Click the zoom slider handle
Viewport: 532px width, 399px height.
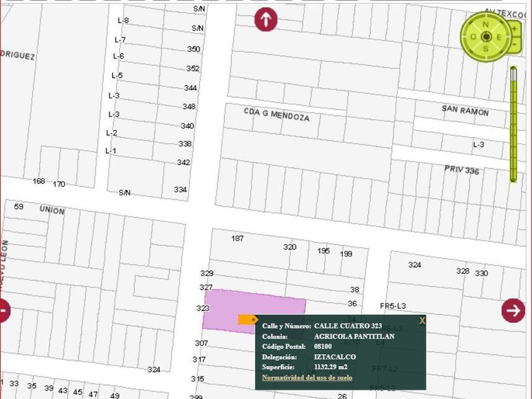coord(514,73)
